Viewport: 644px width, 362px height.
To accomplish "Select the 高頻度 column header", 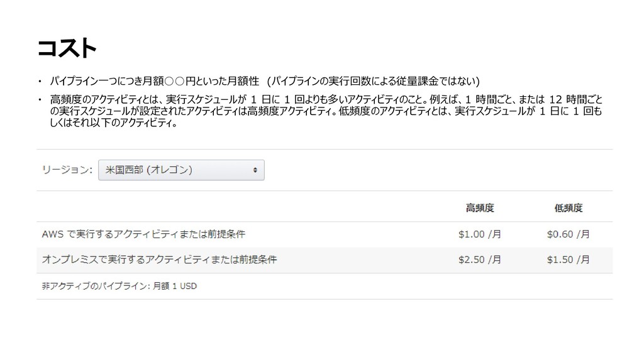I will click(x=480, y=208).
